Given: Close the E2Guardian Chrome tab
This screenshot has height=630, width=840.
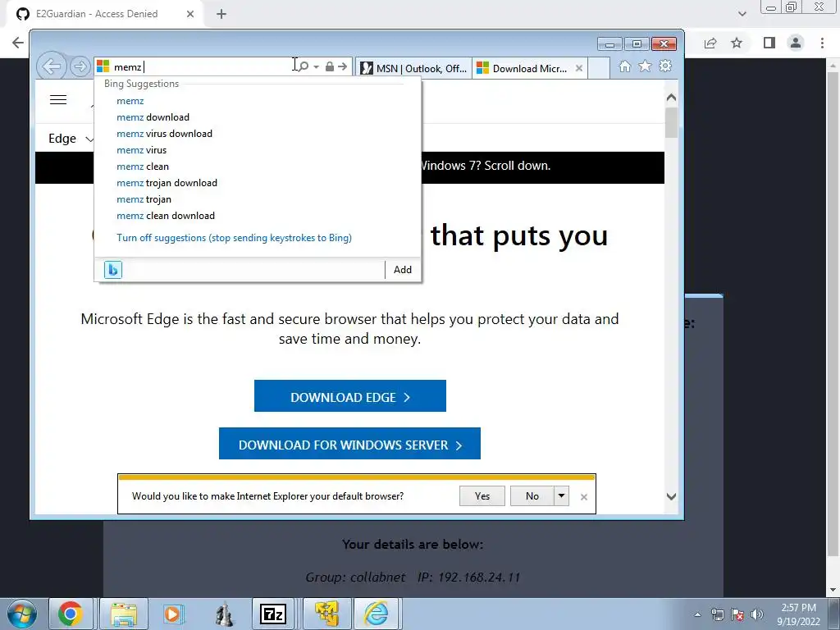Looking at the screenshot, I should (190, 14).
